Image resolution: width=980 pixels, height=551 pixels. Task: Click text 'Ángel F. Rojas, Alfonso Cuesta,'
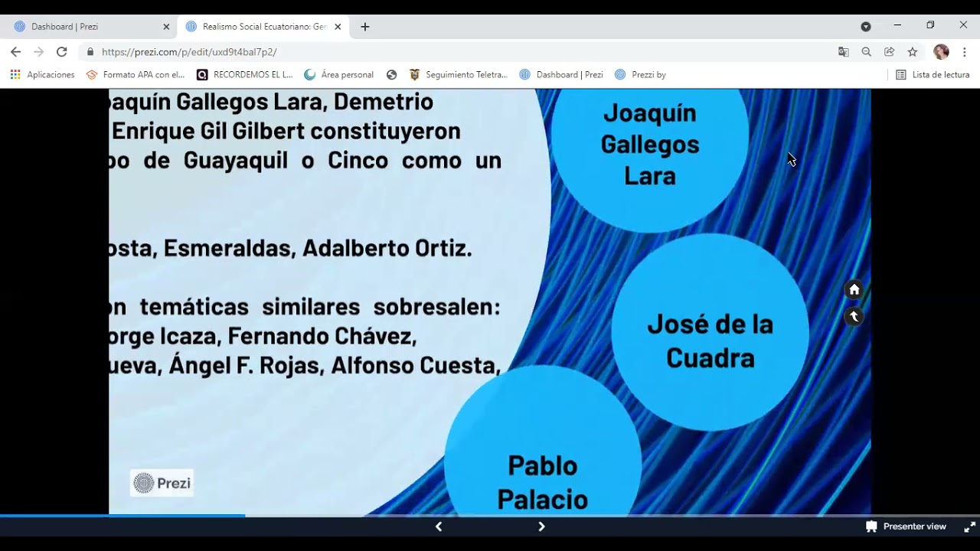pos(335,365)
